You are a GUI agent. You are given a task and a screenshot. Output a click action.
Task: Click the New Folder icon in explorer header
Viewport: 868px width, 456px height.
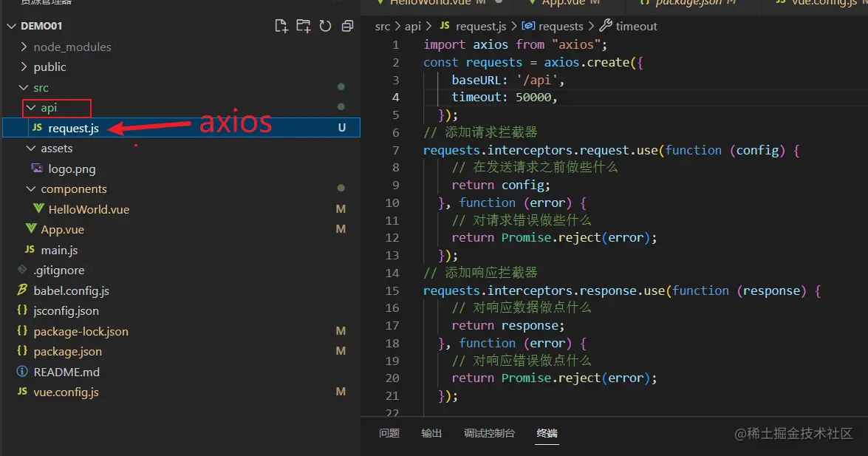(x=304, y=25)
